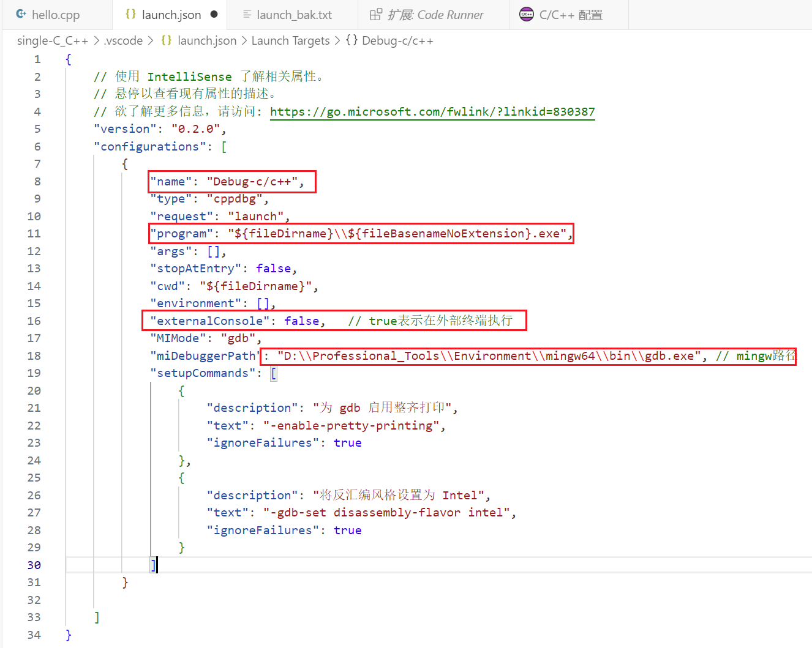
Task: Open the launch_bak.txt tab
Action: pos(294,15)
